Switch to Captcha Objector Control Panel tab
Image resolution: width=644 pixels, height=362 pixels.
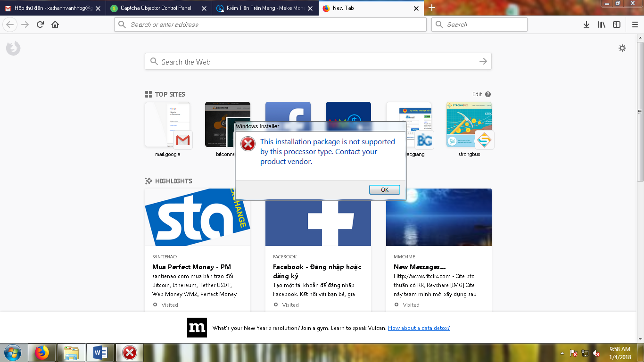tap(156, 8)
